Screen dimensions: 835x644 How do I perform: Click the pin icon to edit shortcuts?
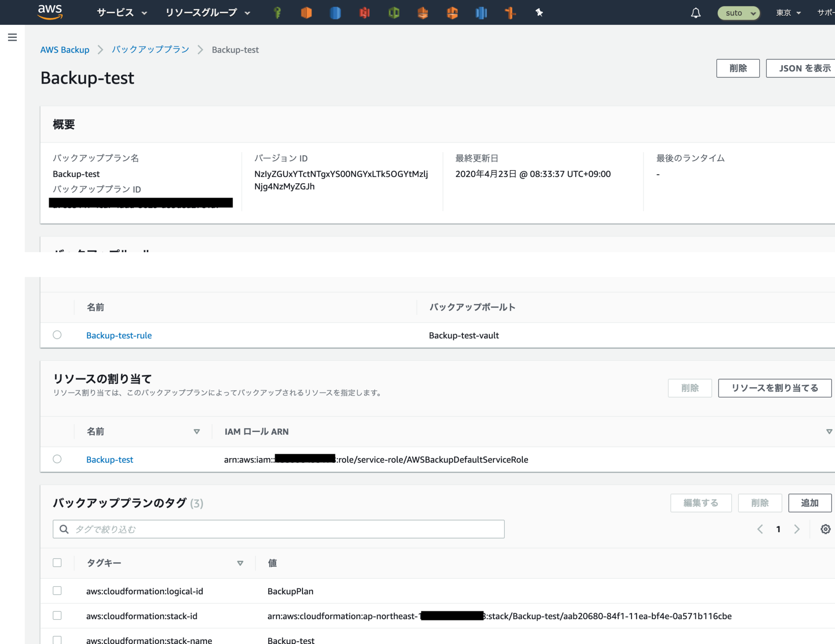pyautogui.click(x=539, y=13)
